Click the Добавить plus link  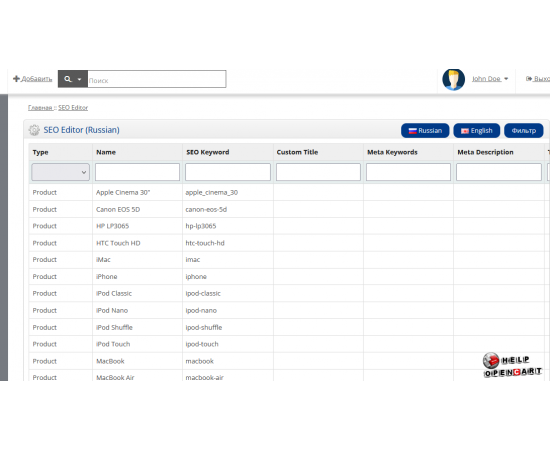point(32,79)
